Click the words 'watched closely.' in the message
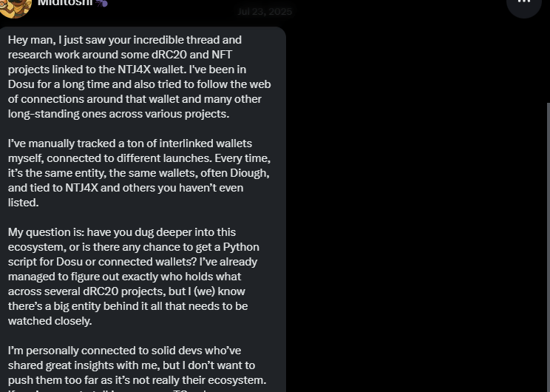This screenshot has height=392, width=550. [x=50, y=321]
